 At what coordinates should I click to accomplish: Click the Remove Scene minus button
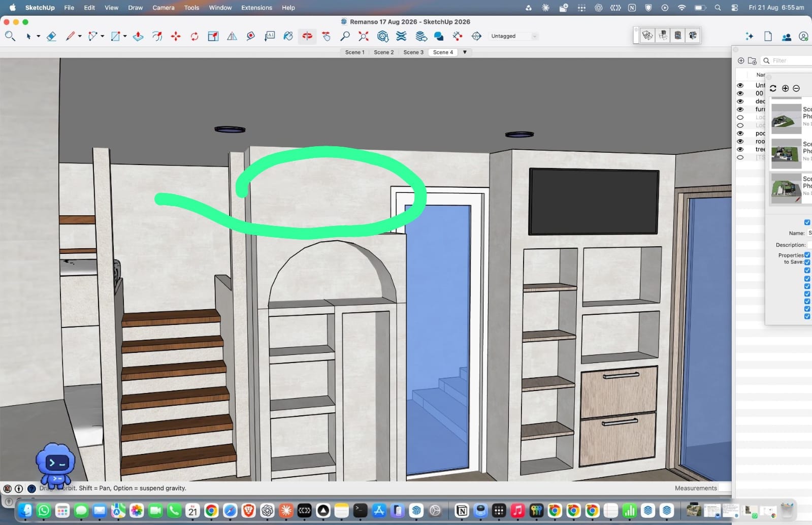[796, 88]
